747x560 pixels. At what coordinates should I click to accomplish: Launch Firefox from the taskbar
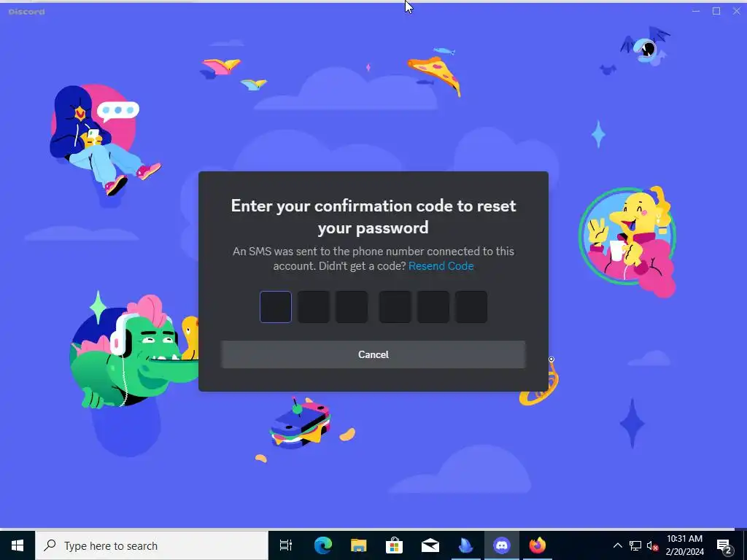538,545
